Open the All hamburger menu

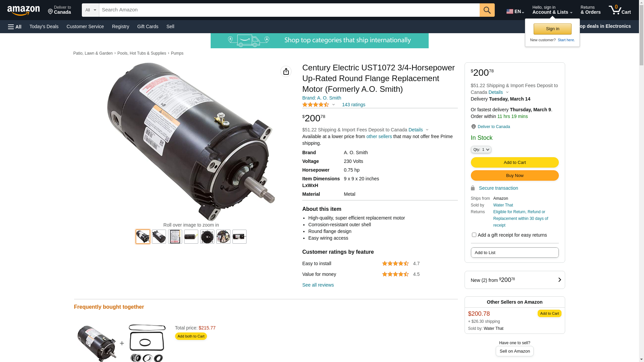click(x=15, y=26)
